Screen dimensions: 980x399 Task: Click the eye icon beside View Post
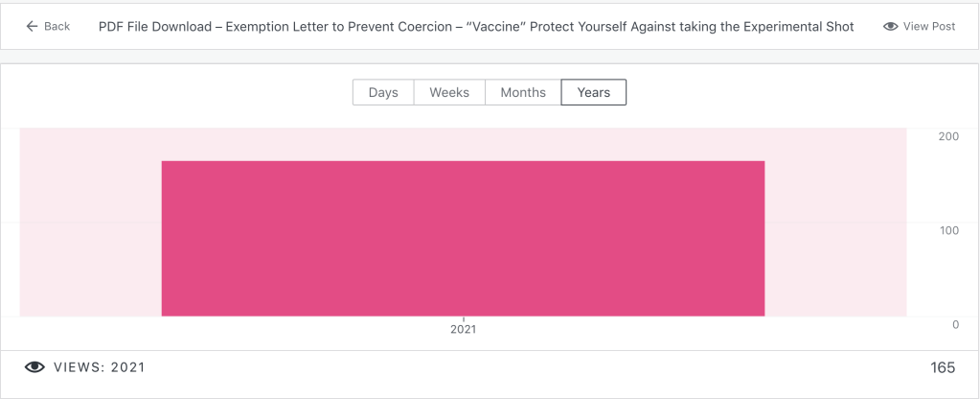[x=890, y=26]
